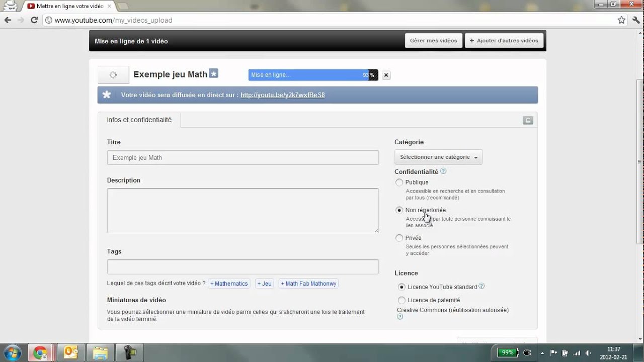
Task: Click the spinning video thumbnail placeholder
Action: (x=113, y=75)
